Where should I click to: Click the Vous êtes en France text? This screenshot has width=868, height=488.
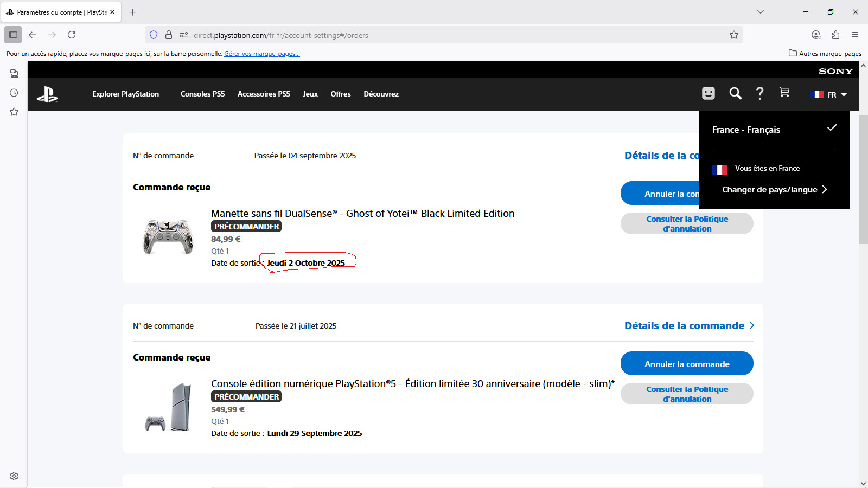[x=767, y=169]
